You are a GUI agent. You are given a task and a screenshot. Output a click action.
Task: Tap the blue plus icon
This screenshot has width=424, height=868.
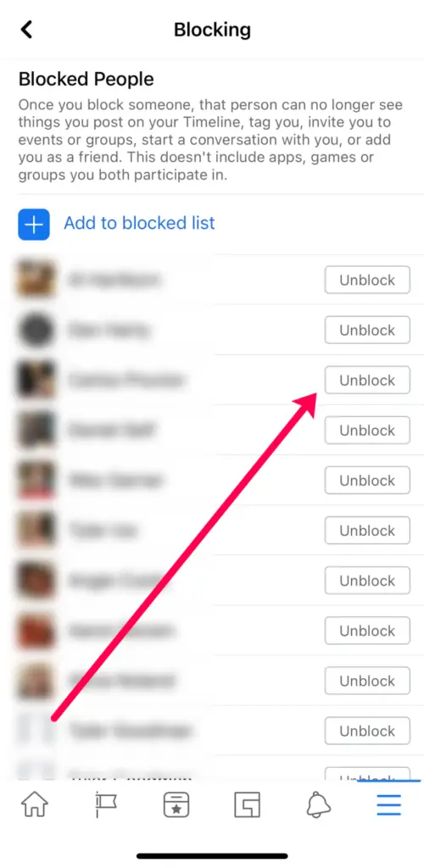pos(34,224)
